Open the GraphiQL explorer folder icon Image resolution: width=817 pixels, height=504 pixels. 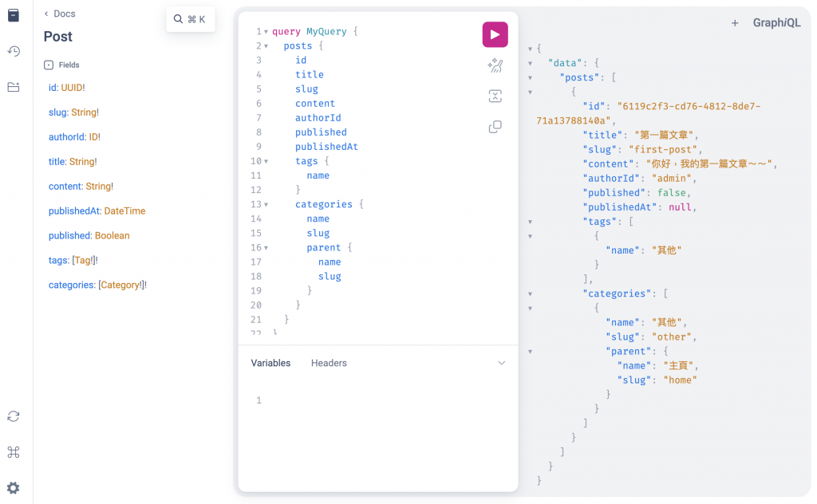pyautogui.click(x=14, y=87)
